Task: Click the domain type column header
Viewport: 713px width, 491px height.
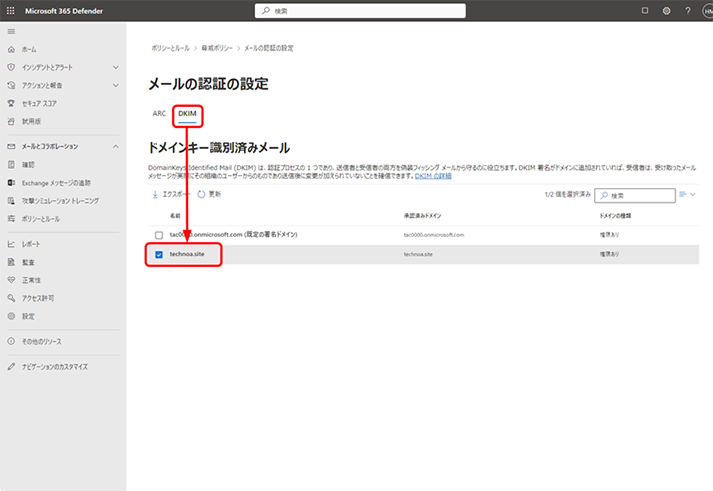Action: 615,215
